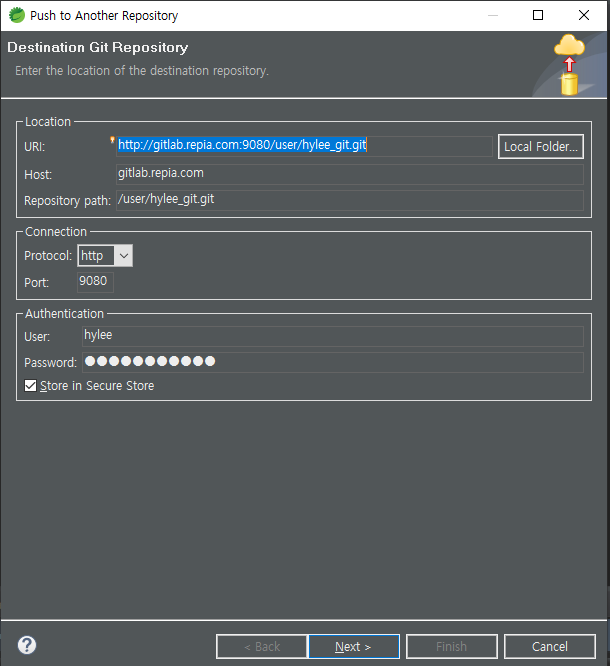Click the Finish button
The width and height of the screenshot is (610, 666).
pos(451,646)
